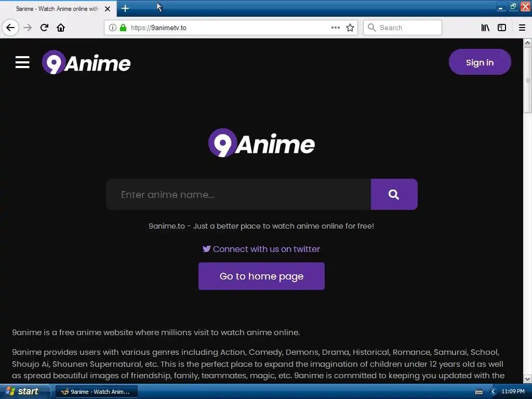The width and height of the screenshot is (532, 399).
Task: Click the green padlock security icon
Action: coord(123,28)
